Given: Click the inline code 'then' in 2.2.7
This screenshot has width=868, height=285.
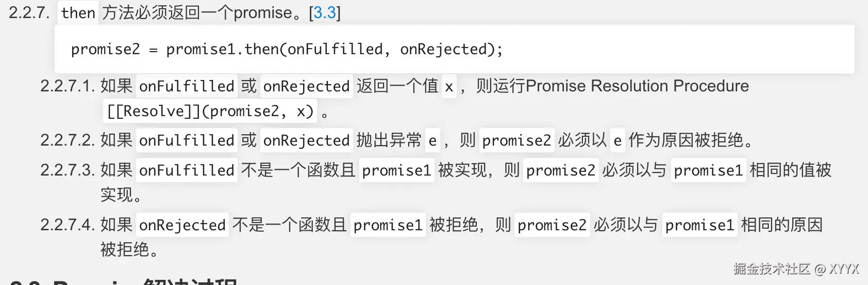Looking at the screenshot, I should coord(78,12).
